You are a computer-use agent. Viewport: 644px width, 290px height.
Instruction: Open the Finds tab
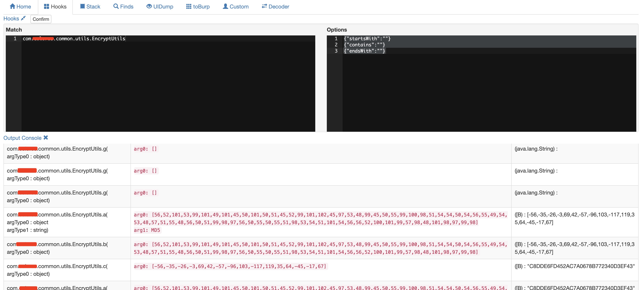[123, 7]
